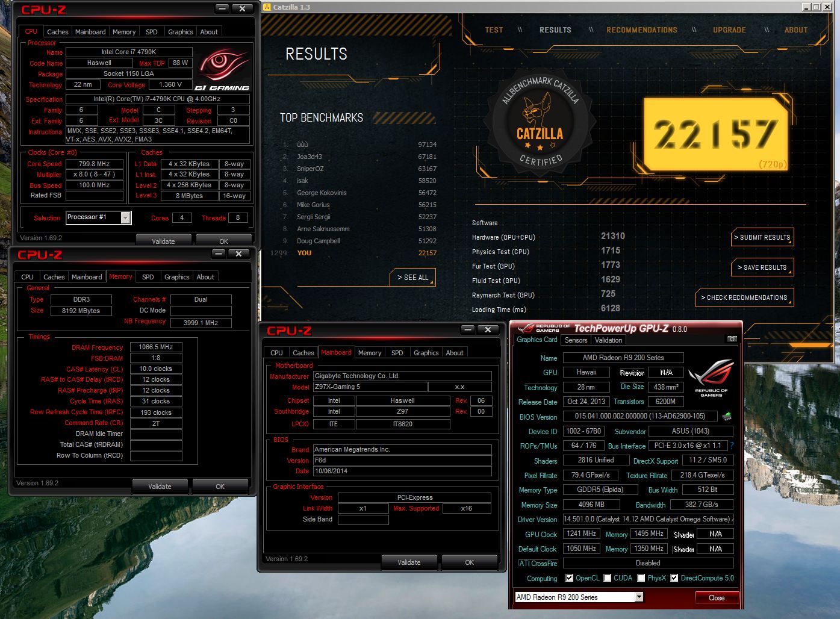
Task: Select the Graphics Card tab in GPU-Z
Action: tap(537, 340)
